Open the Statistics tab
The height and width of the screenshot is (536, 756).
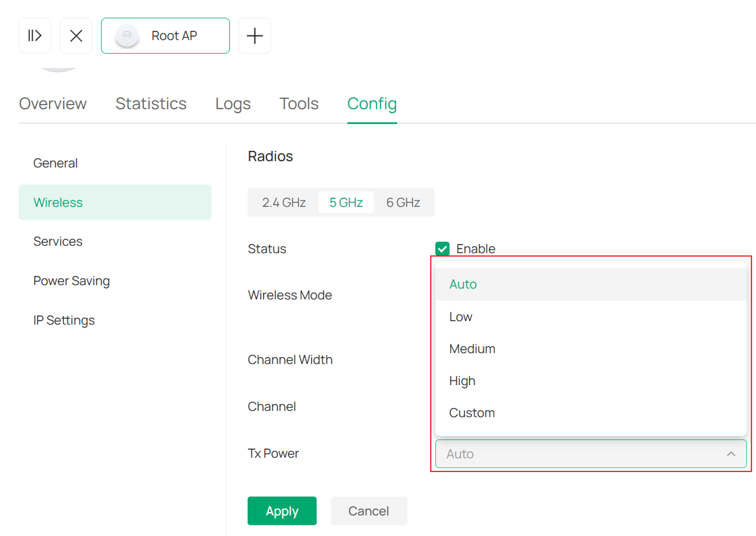[x=151, y=104]
